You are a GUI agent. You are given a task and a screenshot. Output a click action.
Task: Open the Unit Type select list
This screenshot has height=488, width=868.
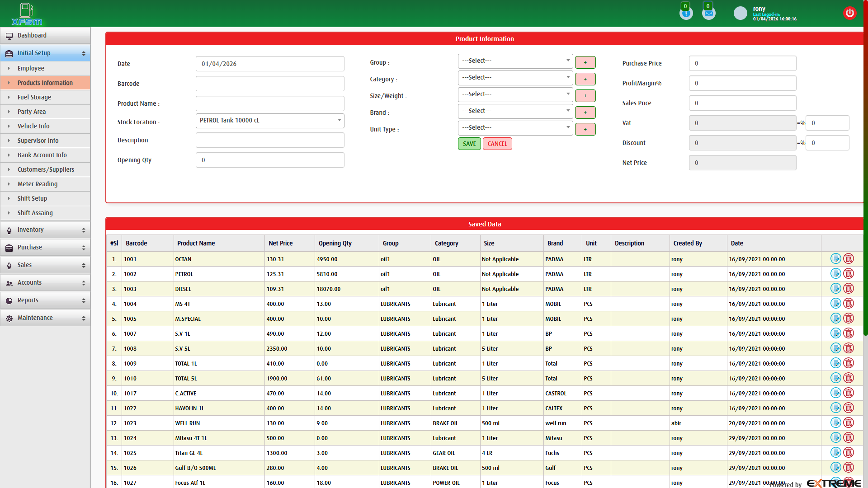[515, 128]
